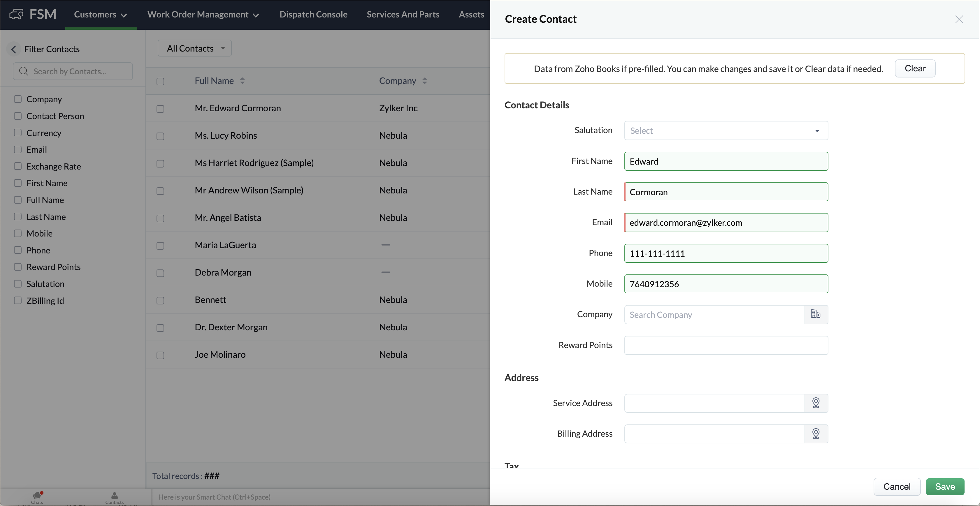Click the Billing Address map pin icon
This screenshot has height=506, width=980.
pos(816,433)
